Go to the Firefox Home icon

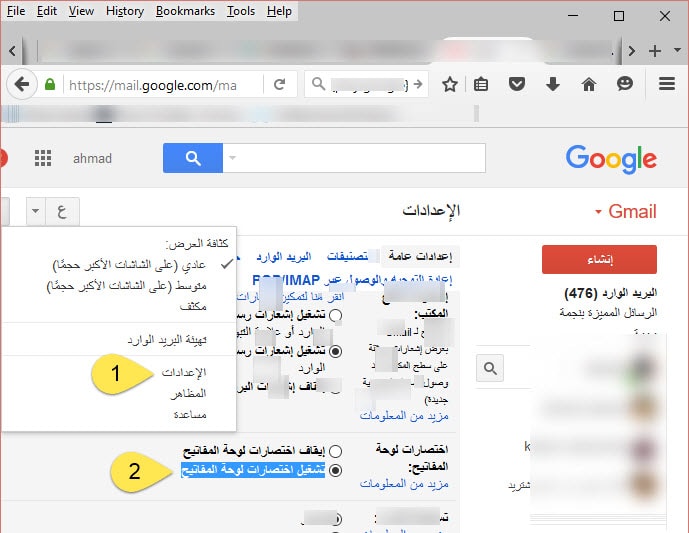588,85
